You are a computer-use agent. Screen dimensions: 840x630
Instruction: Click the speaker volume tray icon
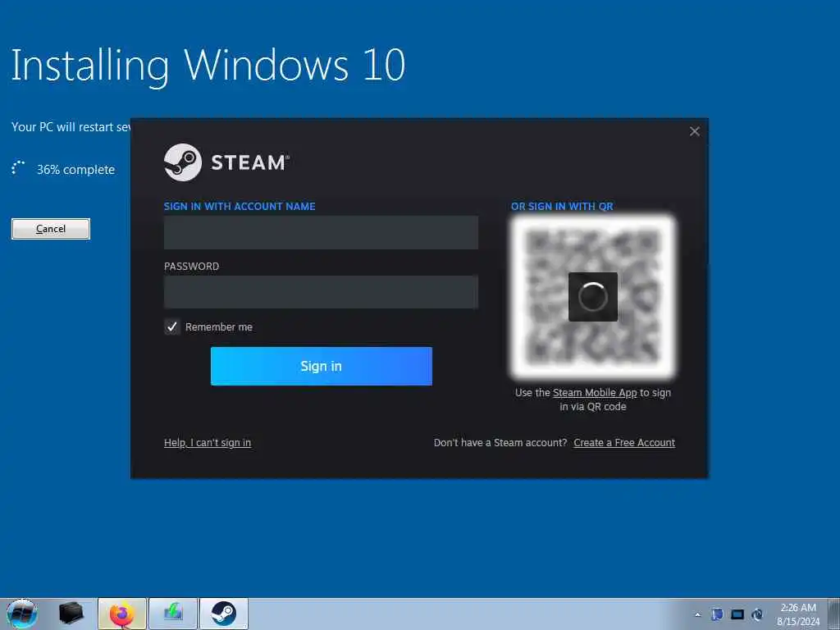point(757,614)
